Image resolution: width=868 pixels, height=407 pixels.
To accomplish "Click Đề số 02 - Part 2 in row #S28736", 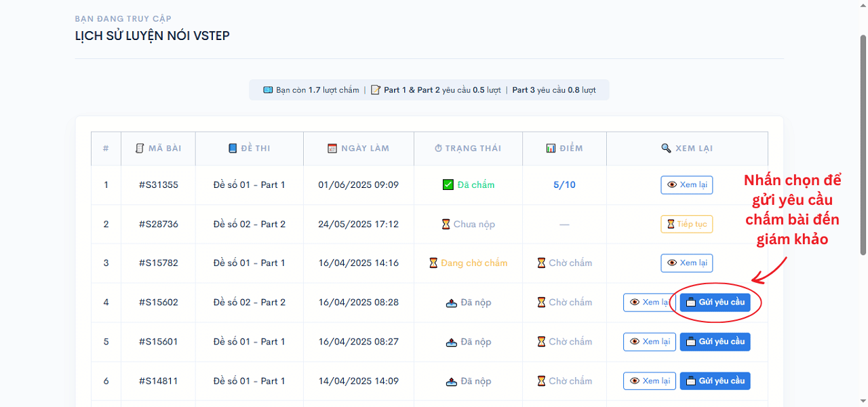I will tap(250, 224).
